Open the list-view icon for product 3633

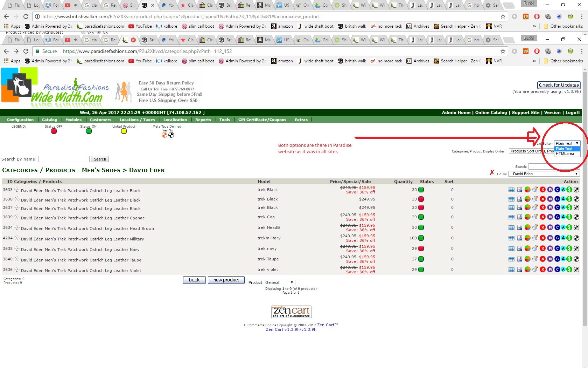pos(511,190)
